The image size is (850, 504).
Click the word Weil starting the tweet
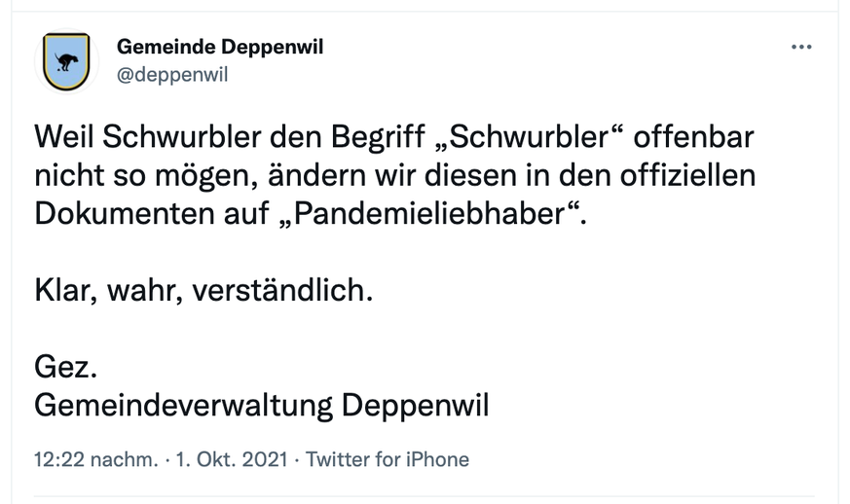click(64, 136)
